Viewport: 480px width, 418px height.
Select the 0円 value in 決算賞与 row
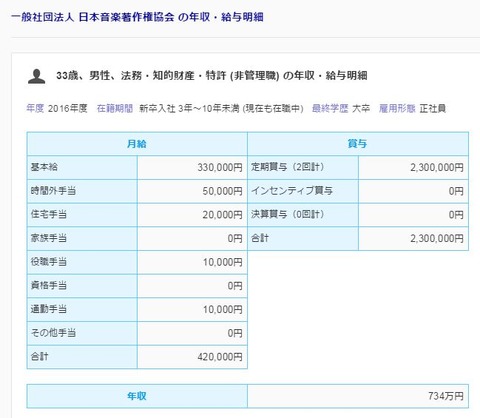click(456, 215)
